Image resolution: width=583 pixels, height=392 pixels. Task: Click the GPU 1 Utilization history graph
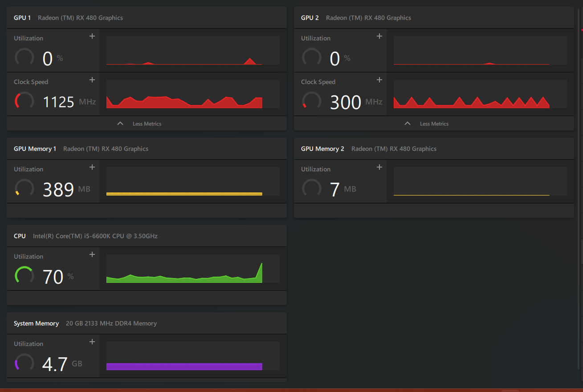pos(193,50)
